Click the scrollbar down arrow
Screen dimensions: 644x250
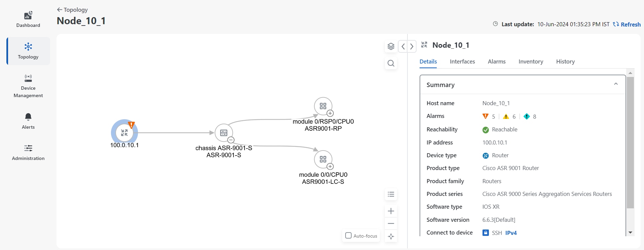630,233
